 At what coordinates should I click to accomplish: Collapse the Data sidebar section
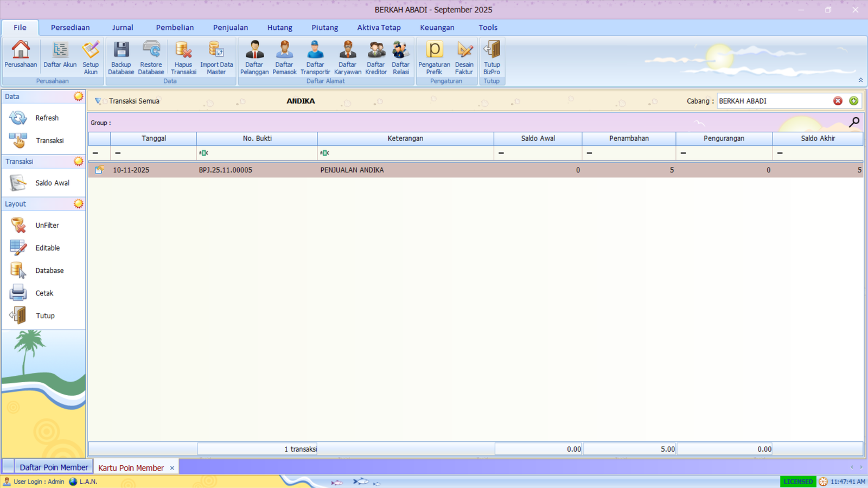click(x=79, y=97)
